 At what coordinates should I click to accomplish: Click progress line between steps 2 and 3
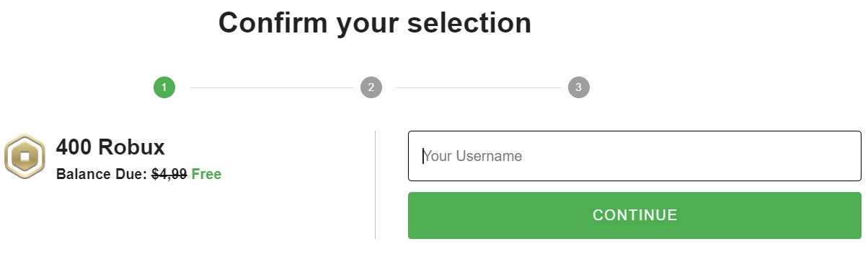[479, 88]
